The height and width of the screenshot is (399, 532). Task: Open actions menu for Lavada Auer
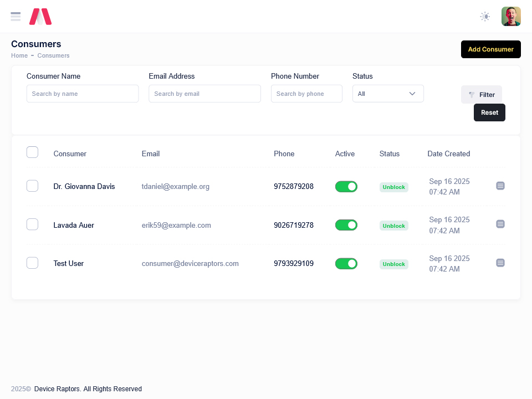click(x=500, y=224)
